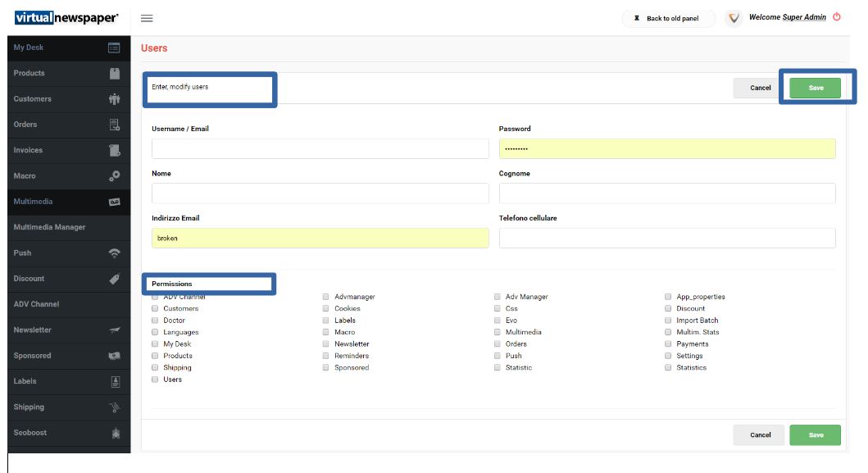The width and height of the screenshot is (868, 473).
Task: Click the Discount tag icon
Action: [x=115, y=279]
